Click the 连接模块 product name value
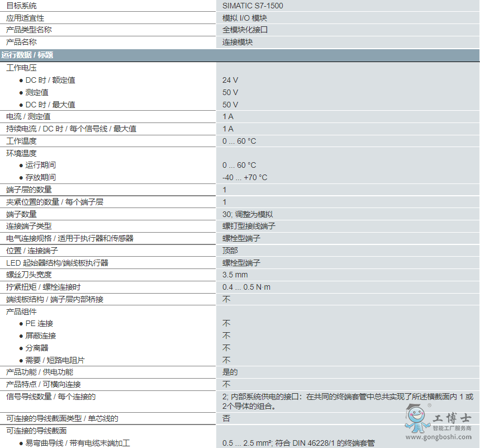The width and height of the screenshot is (480, 448). pyautogui.click(x=237, y=42)
